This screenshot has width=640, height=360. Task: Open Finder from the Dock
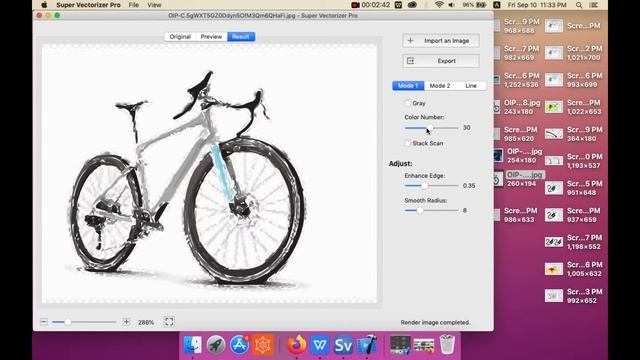(x=192, y=345)
